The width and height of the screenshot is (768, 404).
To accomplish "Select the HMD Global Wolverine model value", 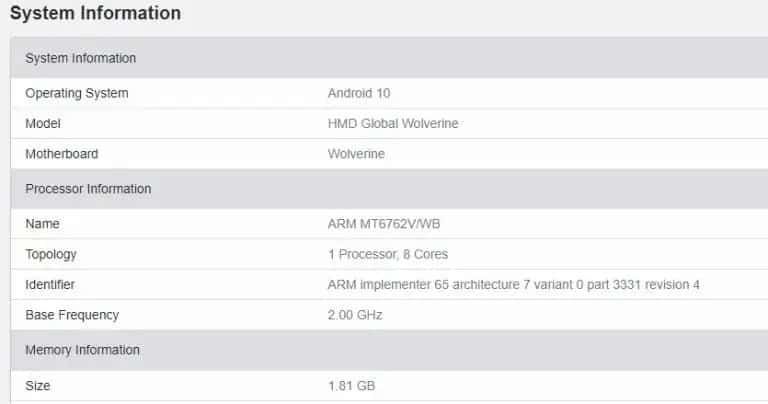I will click(x=393, y=123).
